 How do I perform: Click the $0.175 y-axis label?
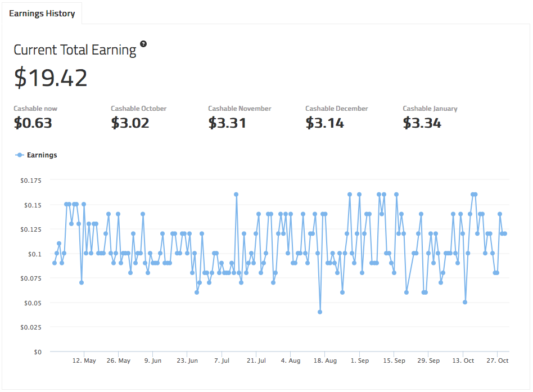point(30,181)
